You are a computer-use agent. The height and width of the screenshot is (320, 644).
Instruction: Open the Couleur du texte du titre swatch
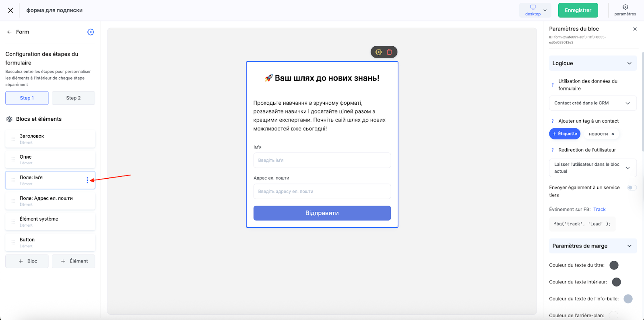coord(614,265)
